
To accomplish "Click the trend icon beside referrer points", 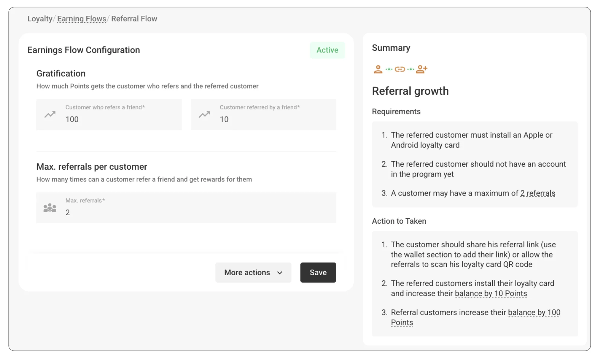I will (x=50, y=114).
